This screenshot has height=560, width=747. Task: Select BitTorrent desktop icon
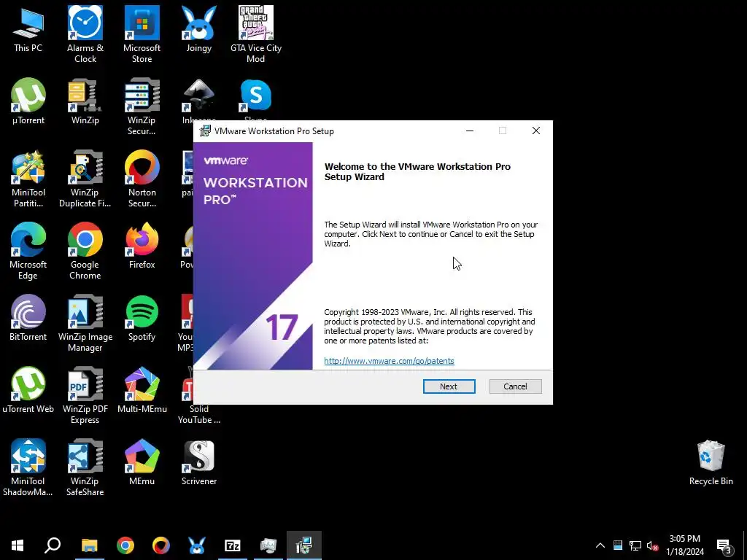click(x=28, y=318)
